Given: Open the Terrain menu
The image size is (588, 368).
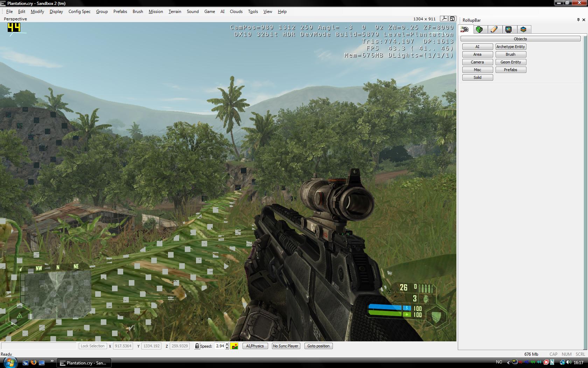Looking at the screenshot, I should [x=175, y=12].
